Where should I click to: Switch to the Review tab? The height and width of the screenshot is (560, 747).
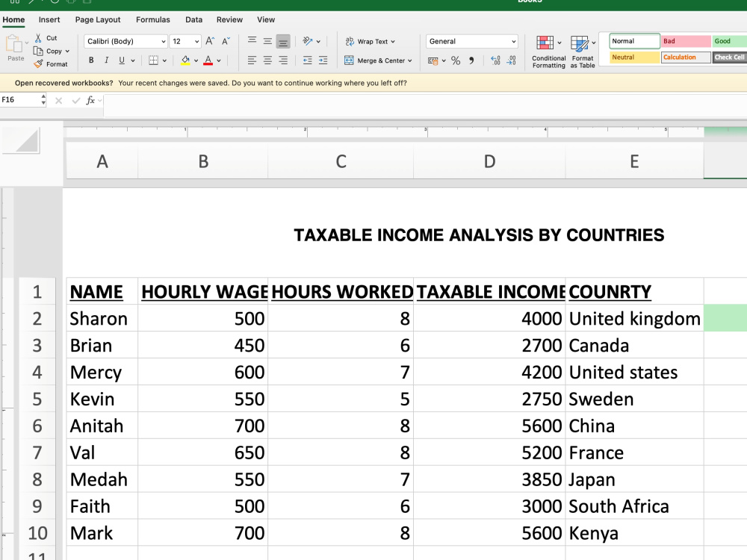[229, 19]
